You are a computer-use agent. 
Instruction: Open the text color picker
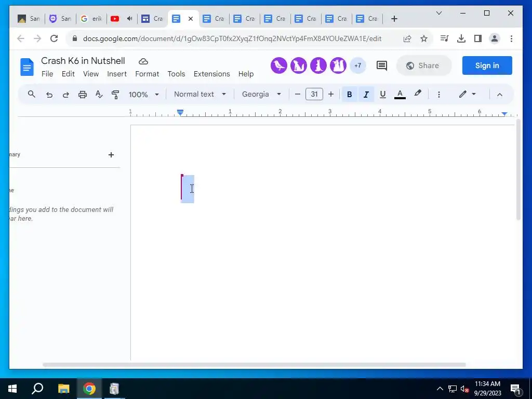(400, 95)
